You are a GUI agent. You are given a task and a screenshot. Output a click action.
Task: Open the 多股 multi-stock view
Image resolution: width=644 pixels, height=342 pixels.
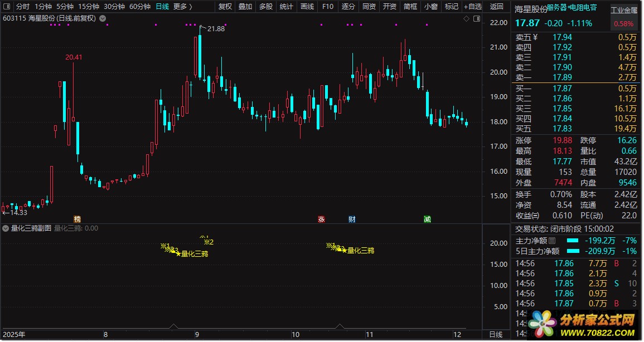click(x=266, y=7)
